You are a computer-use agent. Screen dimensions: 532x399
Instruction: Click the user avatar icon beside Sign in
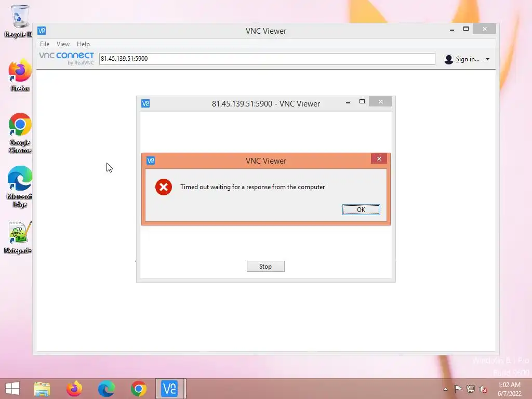pyautogui.click(x=448, y=59)
